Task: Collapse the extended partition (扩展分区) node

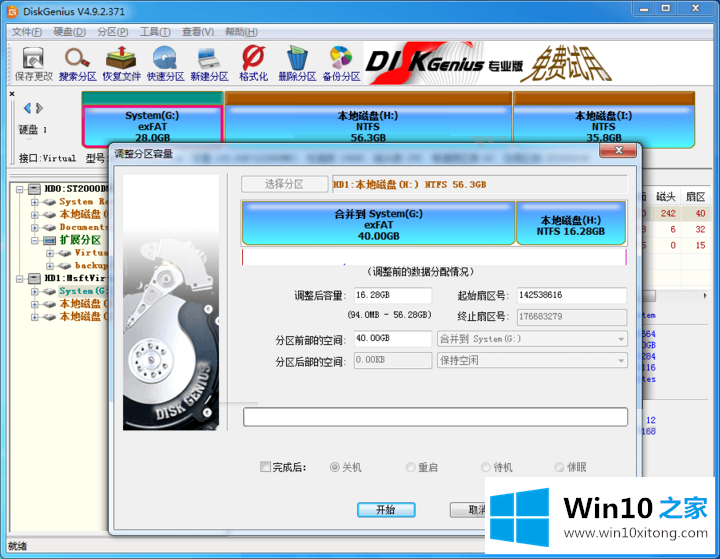Action: (35, 240)
